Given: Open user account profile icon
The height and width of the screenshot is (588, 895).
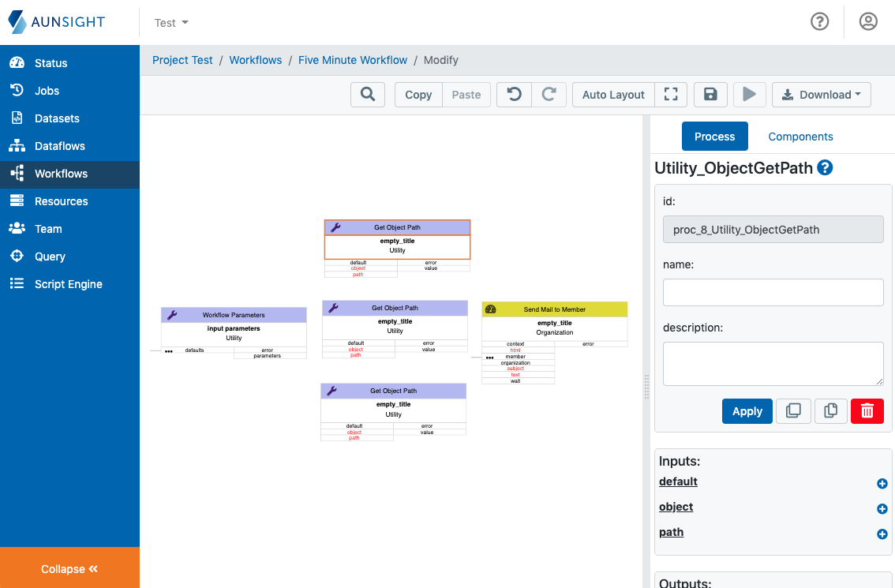Looking at the screenshot, I should coord(868,22).
